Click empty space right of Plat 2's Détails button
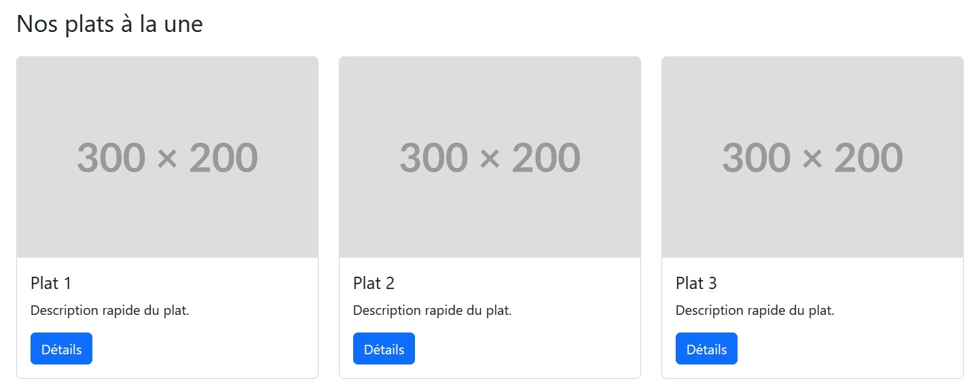The image size is (980, 391). click(x=526, y=349)
